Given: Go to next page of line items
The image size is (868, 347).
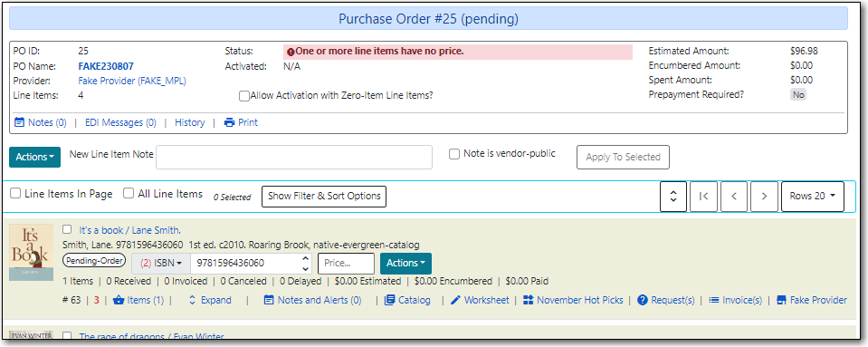Looking at the screenshot, I should tap(764, 197).
